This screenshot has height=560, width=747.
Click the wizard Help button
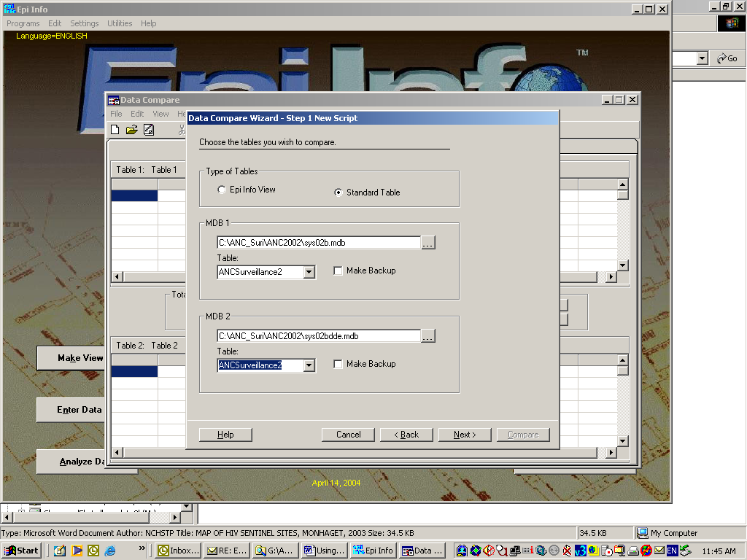pos(225,435)
